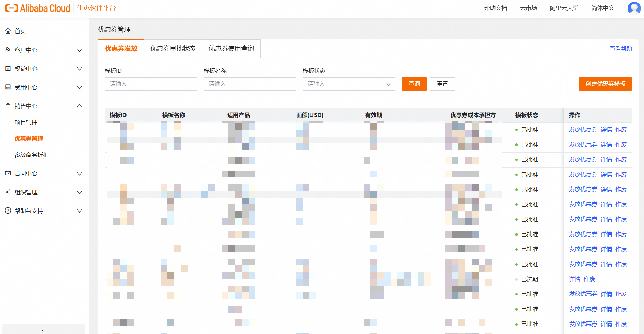Click the 费用中心 sidebar icon
Image resolution: width=644 pixels, height=334 pixels.
(8, 87)
